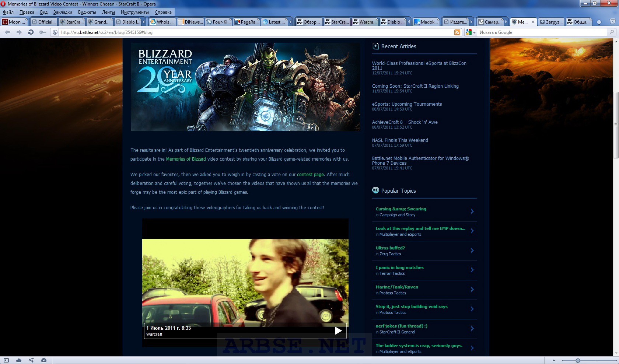Collapse the tab stack arrow after AR BSE Diablo tab
Viewport: 619px width, 364px height.
pos(408,22)
